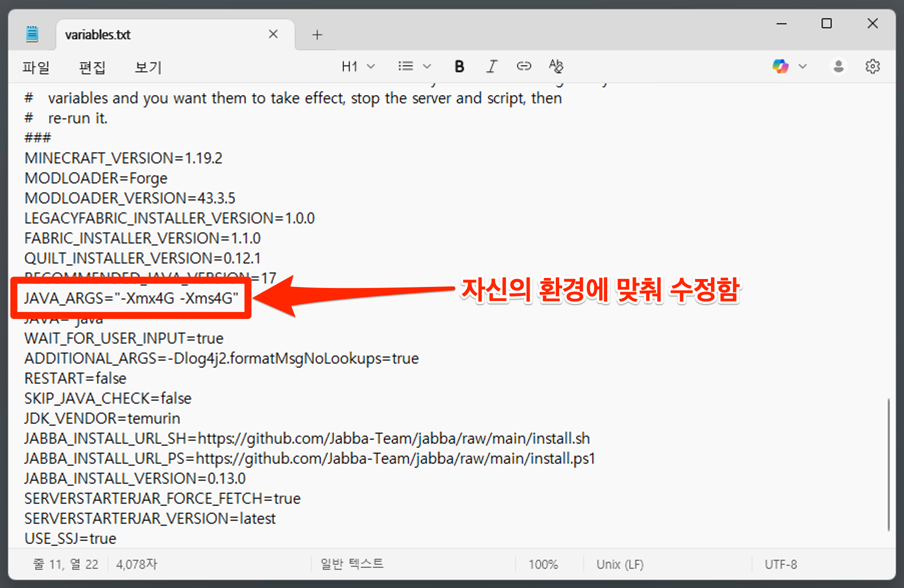
Task: Open the 편집 (Edit) menu
Action: [x=92, y=67]
